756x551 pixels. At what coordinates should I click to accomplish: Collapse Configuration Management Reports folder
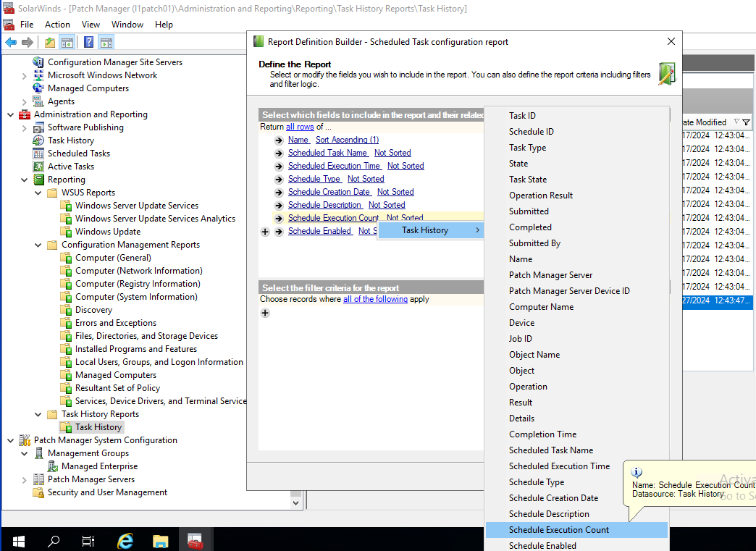(x=38, y=245)
